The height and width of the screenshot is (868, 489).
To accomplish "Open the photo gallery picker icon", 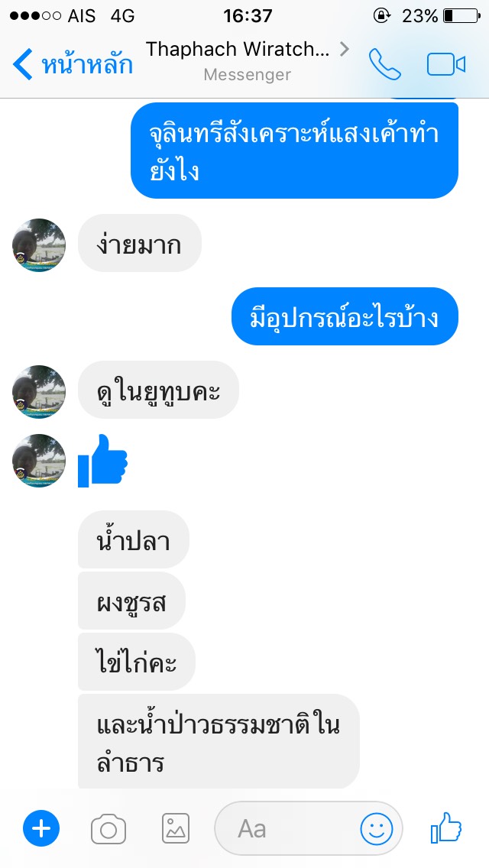I will (x=176, y=829).
